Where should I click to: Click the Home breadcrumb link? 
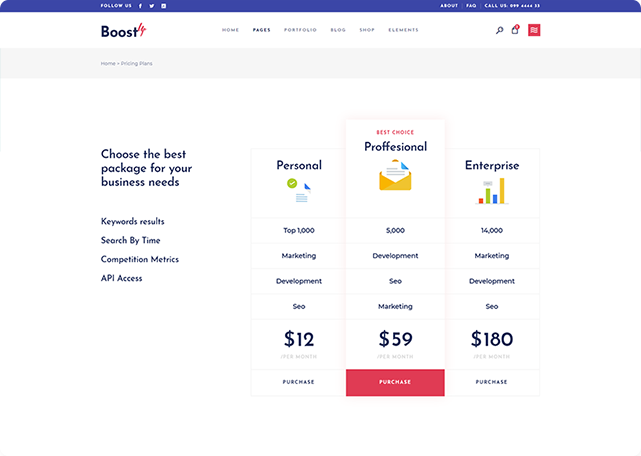[108, 63]
